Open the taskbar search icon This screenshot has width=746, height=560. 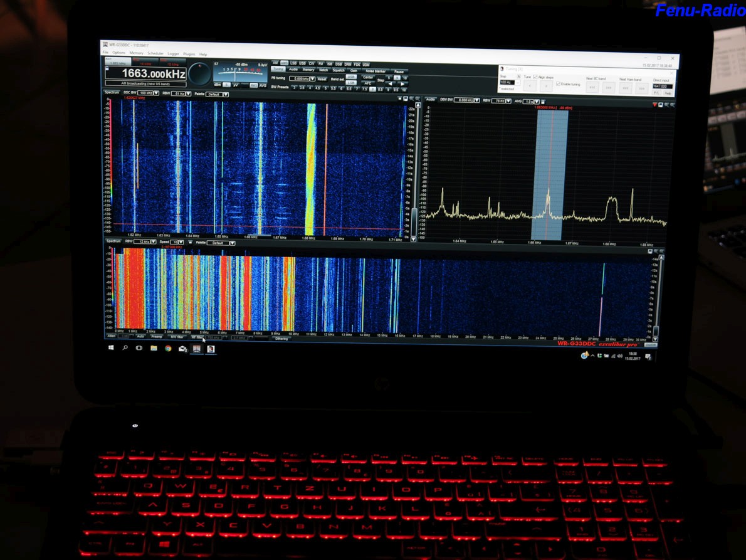click(x=125, y=348)
